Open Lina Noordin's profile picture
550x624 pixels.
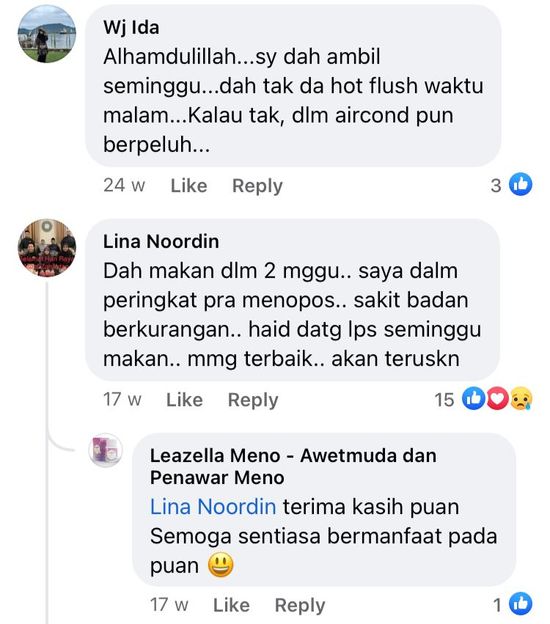click(x=47, y=248)
